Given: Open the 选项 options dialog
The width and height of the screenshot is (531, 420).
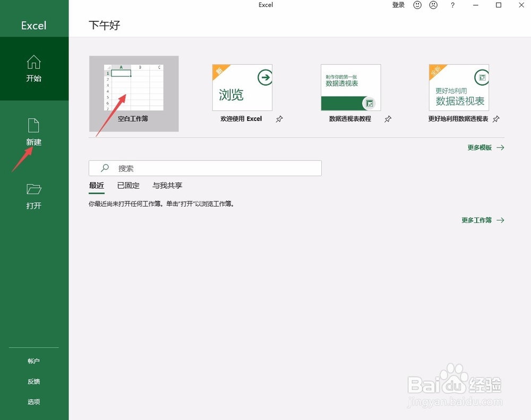Looking at the screenshot, I should tap(34, 402).
